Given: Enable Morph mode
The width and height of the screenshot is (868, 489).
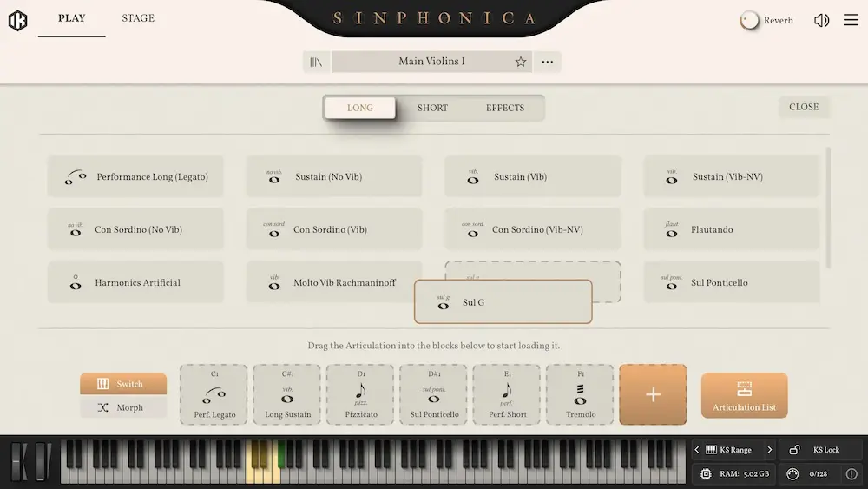Looking at the screenshot, I should 123,407.
